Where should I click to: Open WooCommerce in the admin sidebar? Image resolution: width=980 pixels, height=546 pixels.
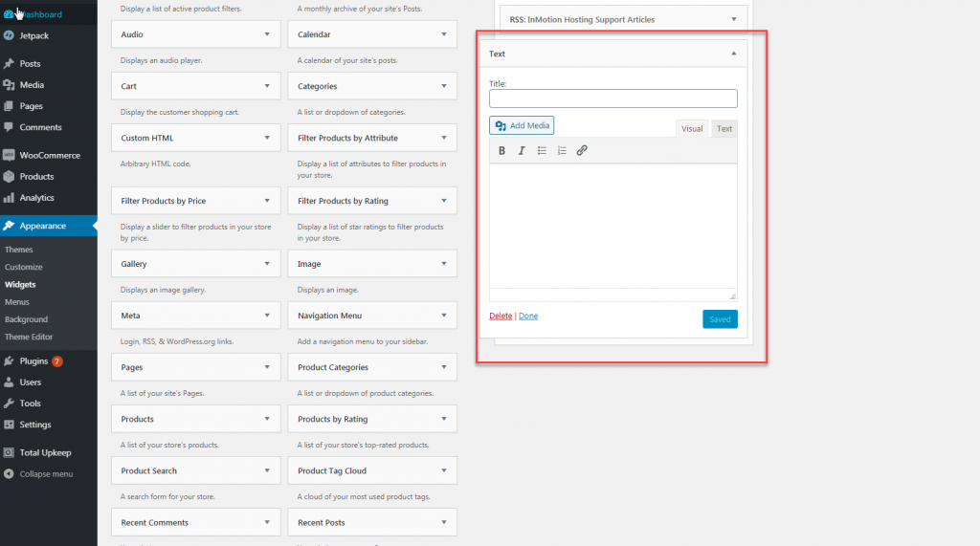point(50,155)
